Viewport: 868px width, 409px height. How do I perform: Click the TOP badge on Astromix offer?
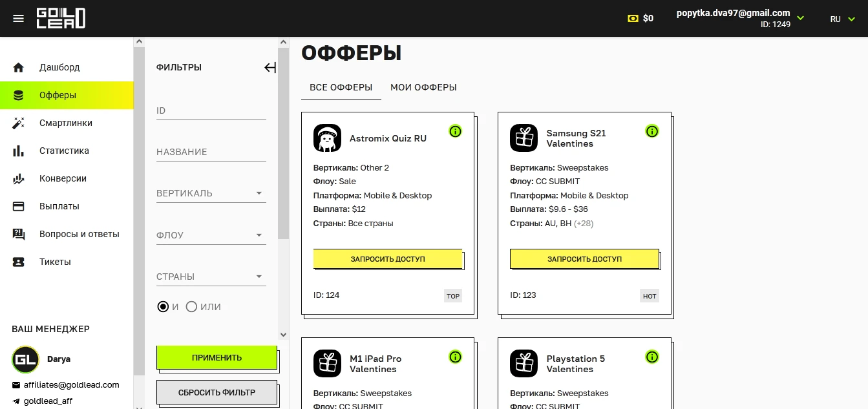tap(453, 296)
